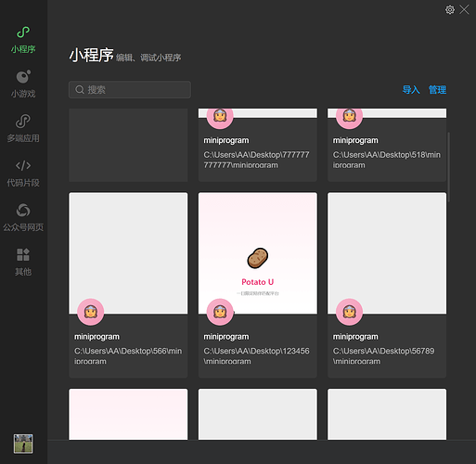Image resolution: width=476 pixels, height=464 pixels.
Task: Open the Potato U project thumbnail
Action: (x=258, y=253)
